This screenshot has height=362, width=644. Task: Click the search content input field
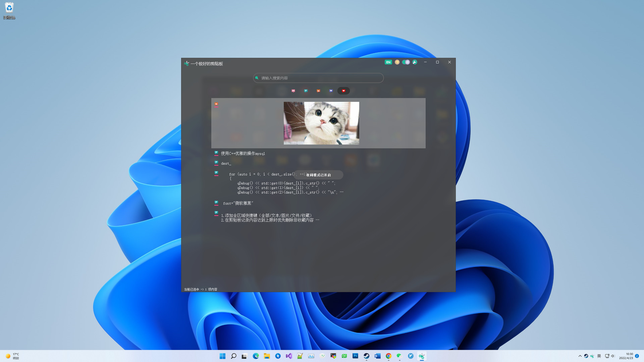[319, 78]
